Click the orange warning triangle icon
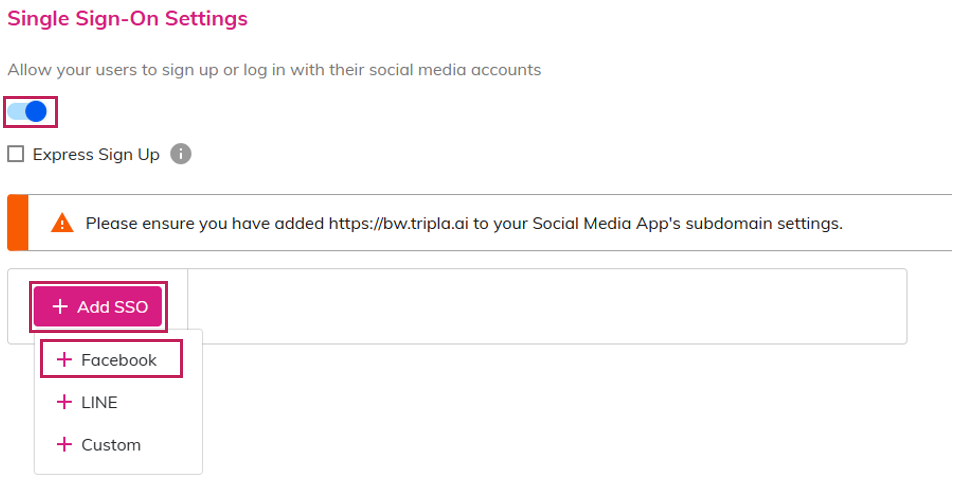The width and height of the screenshot is (966, 480). click(62, 223)
